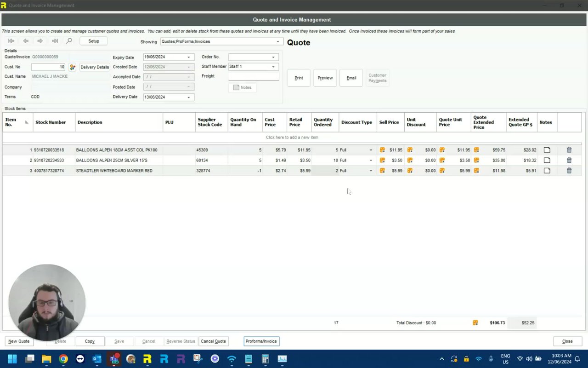Open Windows Start menu
588x368 pixels.
12,359
